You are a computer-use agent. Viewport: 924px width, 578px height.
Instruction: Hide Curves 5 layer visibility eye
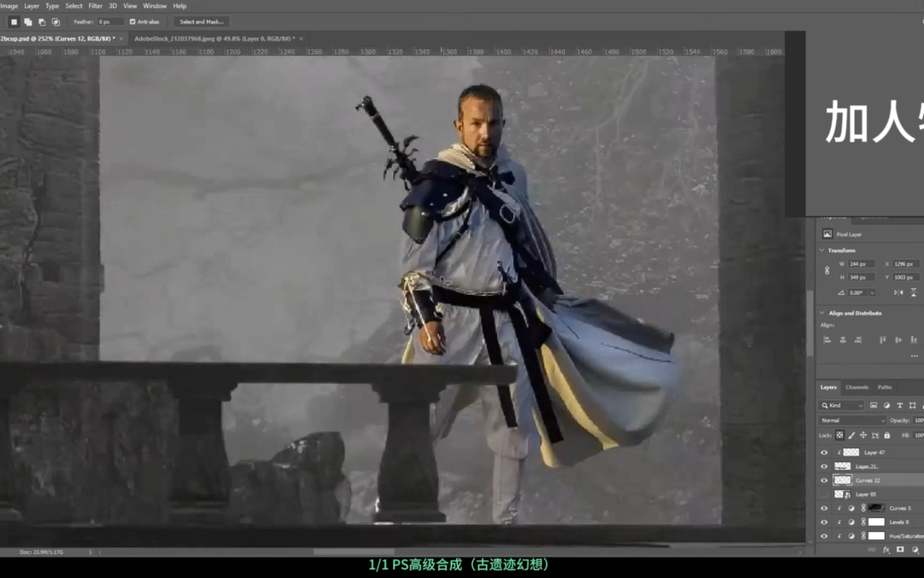(x=824, y=508)
